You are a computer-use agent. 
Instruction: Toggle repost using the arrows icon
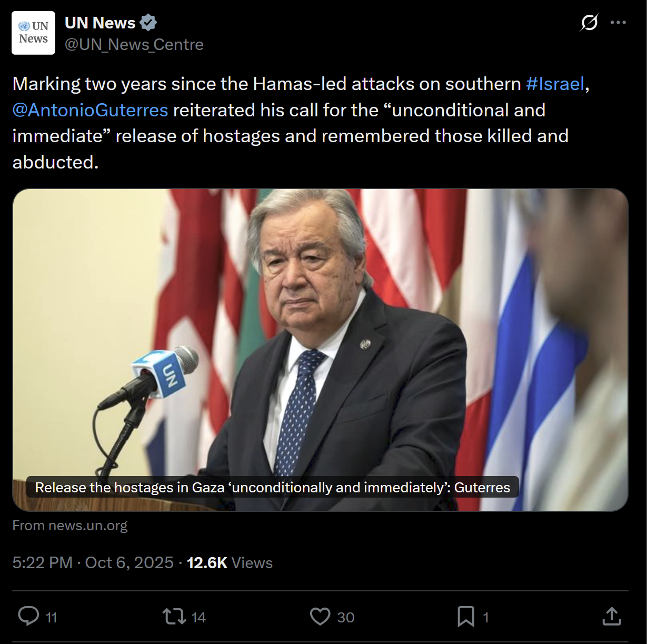(x=174, y=616)
